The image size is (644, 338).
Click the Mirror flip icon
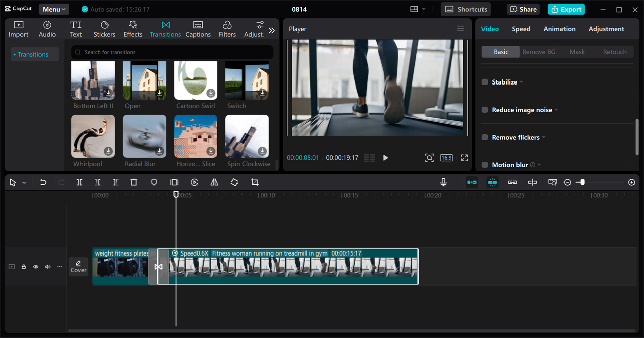[214, 182]
